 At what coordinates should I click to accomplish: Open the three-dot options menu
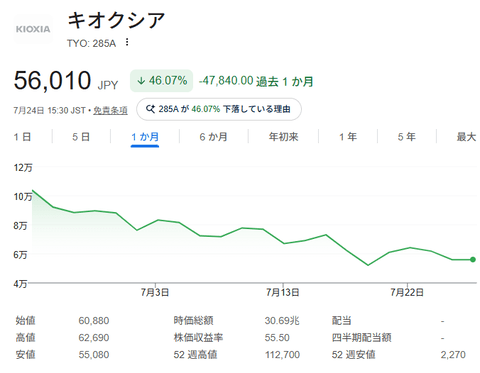pyautogui.click(x=127, y=42)
